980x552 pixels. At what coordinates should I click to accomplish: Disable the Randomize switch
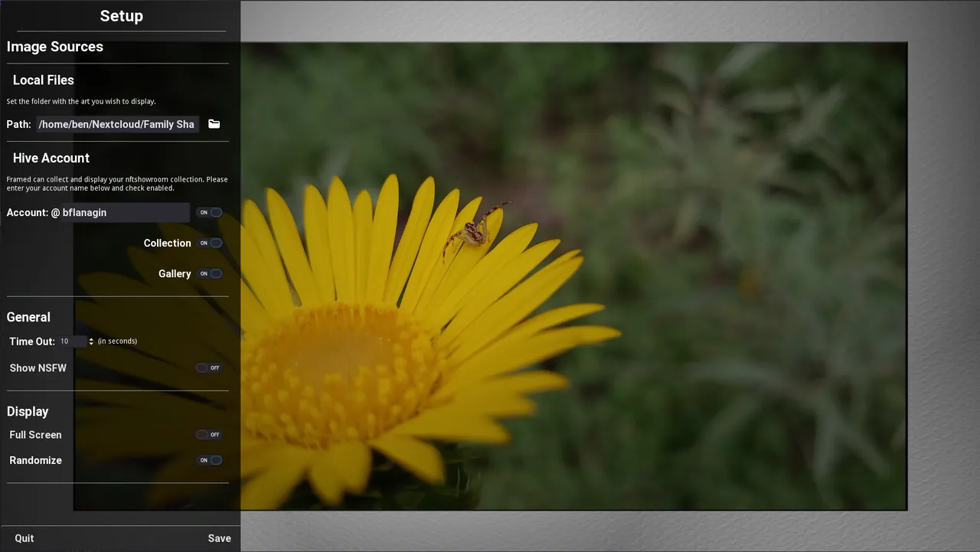[x=210, y=460]
